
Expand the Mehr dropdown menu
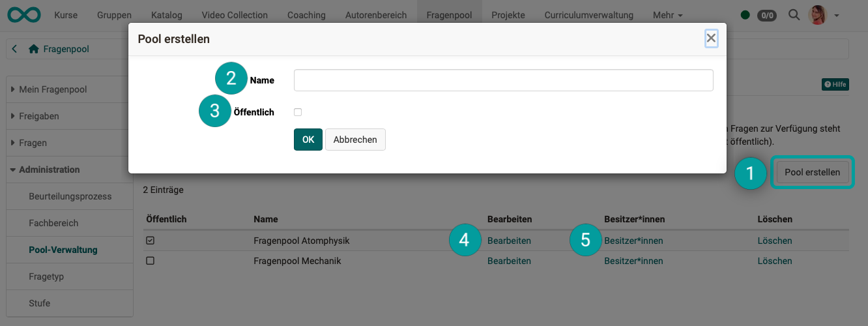coord(668,14)
